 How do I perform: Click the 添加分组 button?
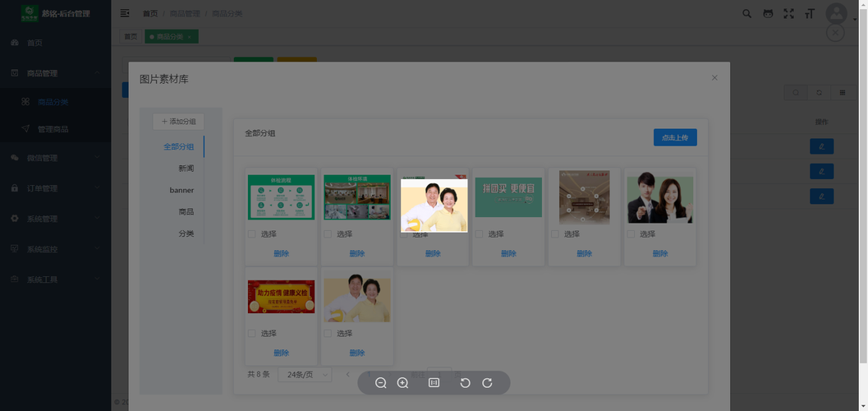179,122
